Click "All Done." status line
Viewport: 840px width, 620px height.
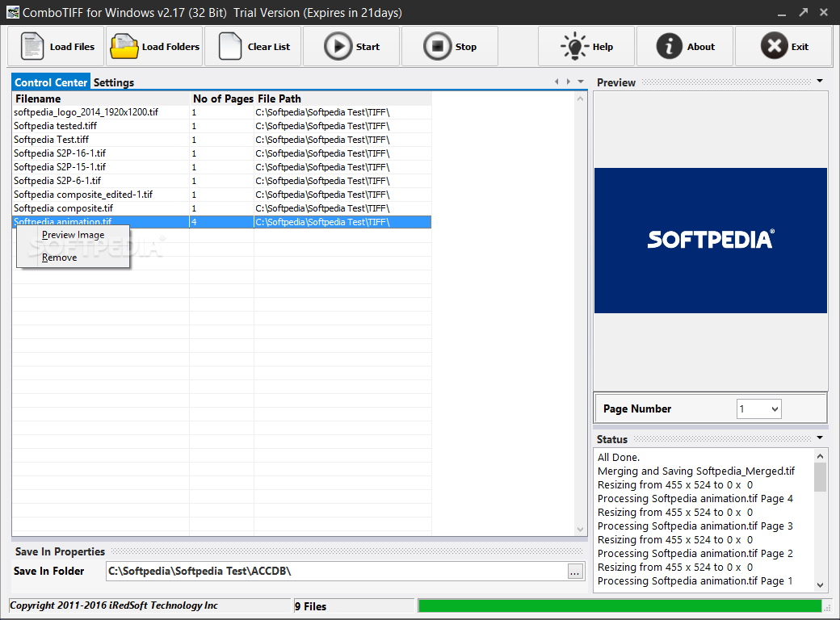(619, 457)
